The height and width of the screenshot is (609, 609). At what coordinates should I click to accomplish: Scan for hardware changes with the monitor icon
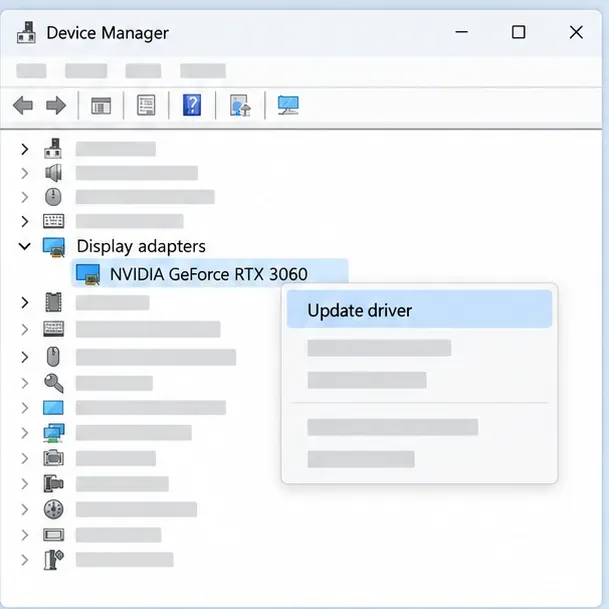pos(288,105)
